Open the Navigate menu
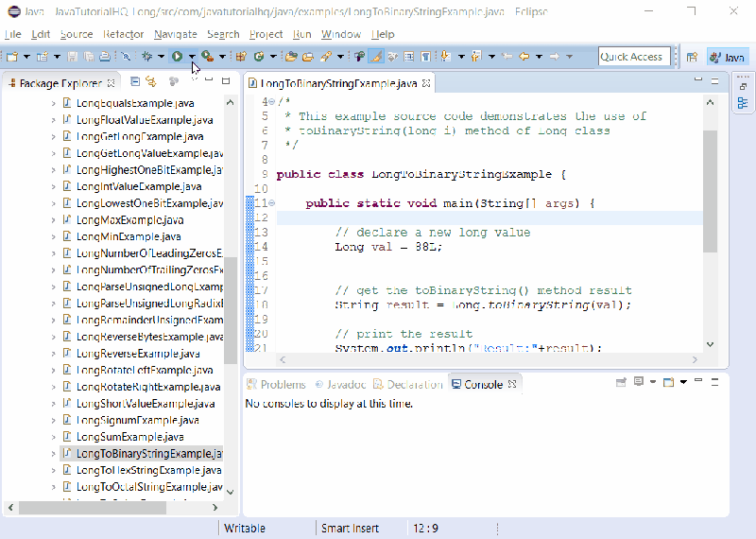The width and height of the screenshot is (756, 539). tap(176, 34)
